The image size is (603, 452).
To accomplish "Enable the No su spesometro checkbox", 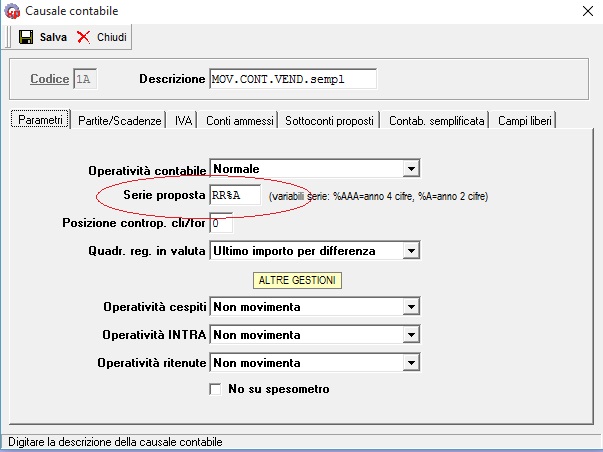I will 215,389.
